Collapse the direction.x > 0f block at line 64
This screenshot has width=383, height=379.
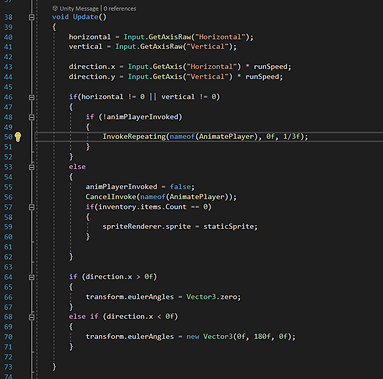point(31,277)
